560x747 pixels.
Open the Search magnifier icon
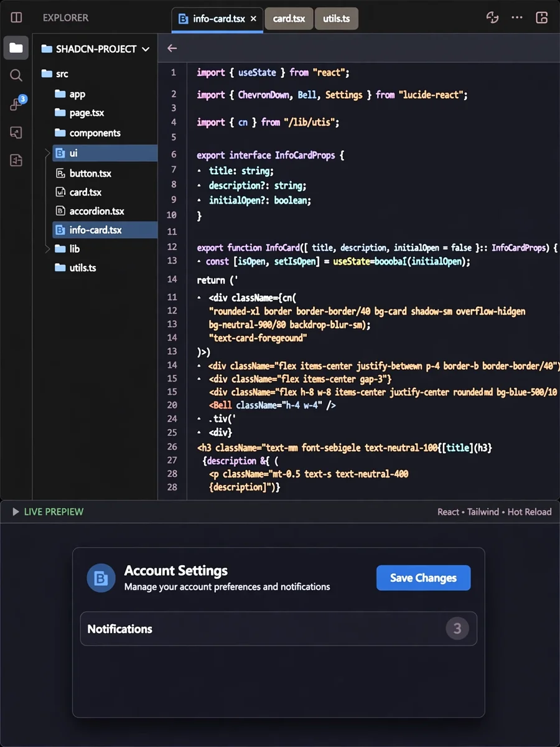[x=16, y=75]
